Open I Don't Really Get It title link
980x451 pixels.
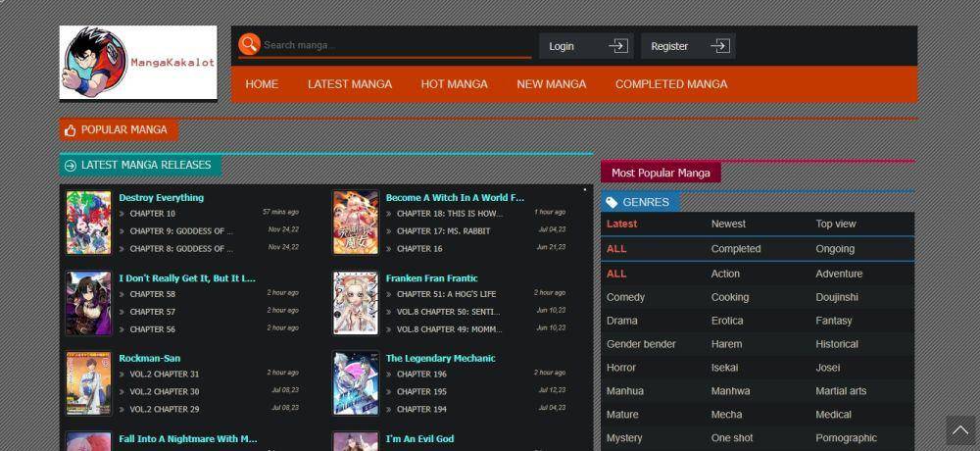(x=187, y=278)
